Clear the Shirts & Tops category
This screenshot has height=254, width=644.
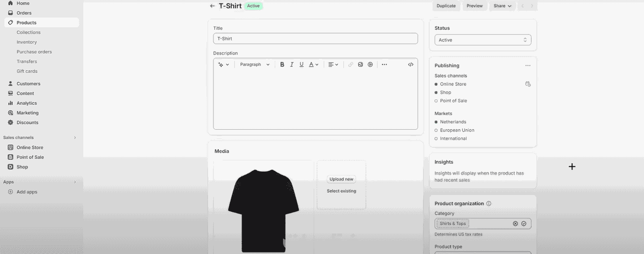coord(515,224)
